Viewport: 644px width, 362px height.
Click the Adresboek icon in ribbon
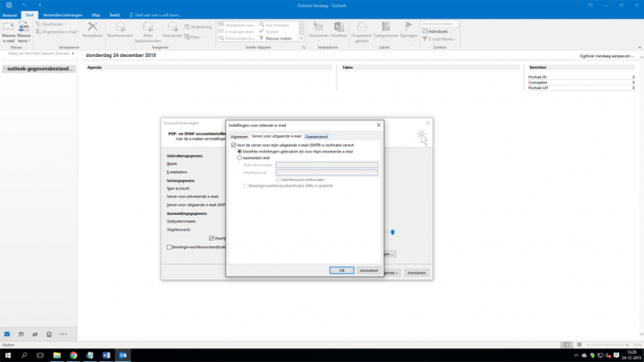pyautogui.click(x=435, y=31)
